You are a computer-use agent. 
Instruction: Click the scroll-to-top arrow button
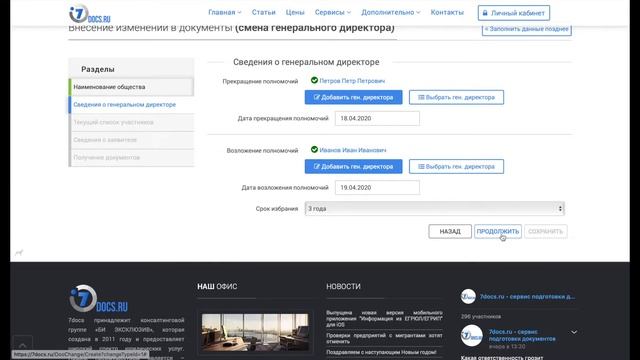coord(23,345)
